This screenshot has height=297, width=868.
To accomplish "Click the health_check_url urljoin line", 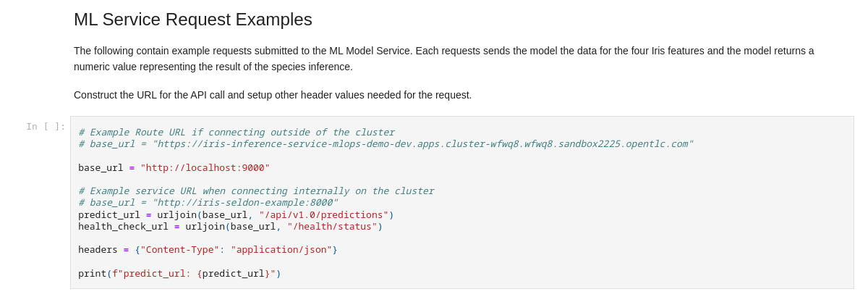I will (x=230, y=226).
